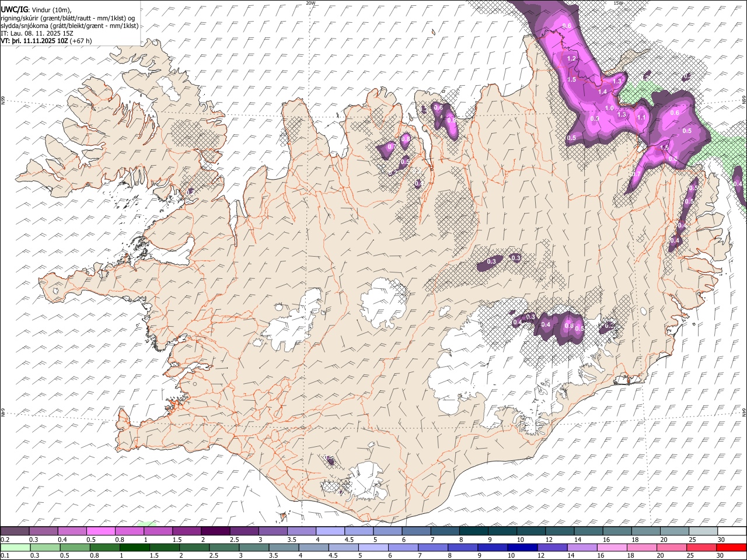Click the '1.0' precipitation value on the map

pos(609,108)
